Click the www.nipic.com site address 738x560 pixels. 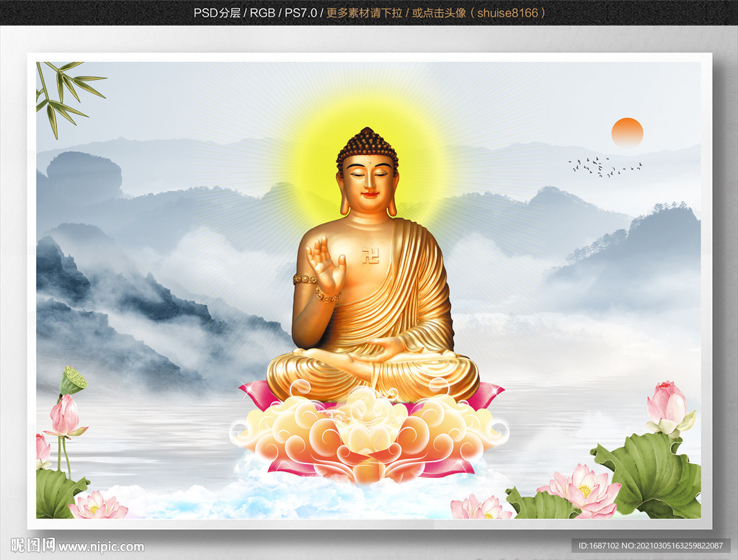(x=101, y=546)
